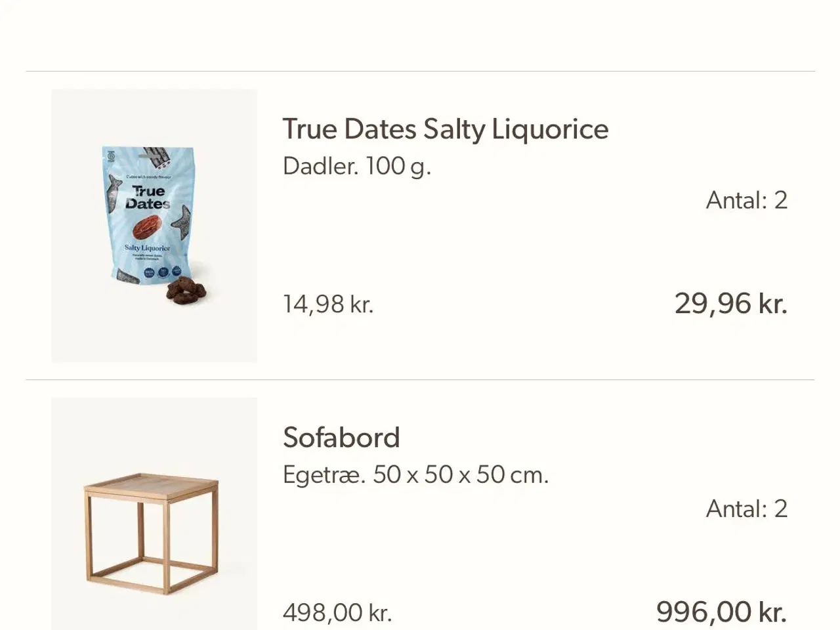Click the 498,00 kr. unit price
Screen dimensions: 840x630
pos(337,612)
